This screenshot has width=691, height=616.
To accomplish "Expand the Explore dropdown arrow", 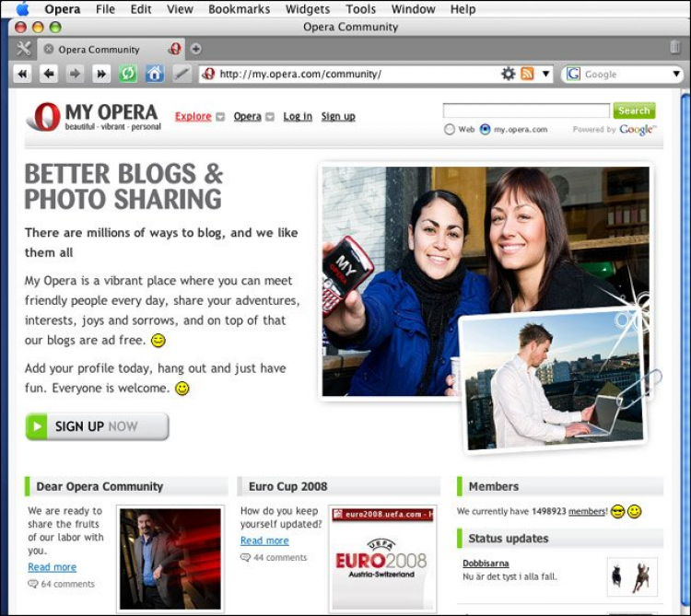I will pos(220,117).
